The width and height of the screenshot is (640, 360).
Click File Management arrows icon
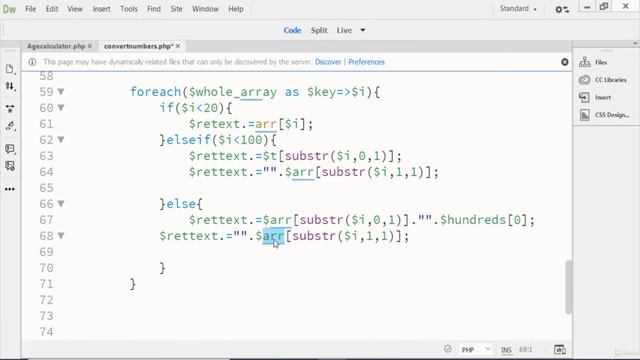click(x=10, y=86)
